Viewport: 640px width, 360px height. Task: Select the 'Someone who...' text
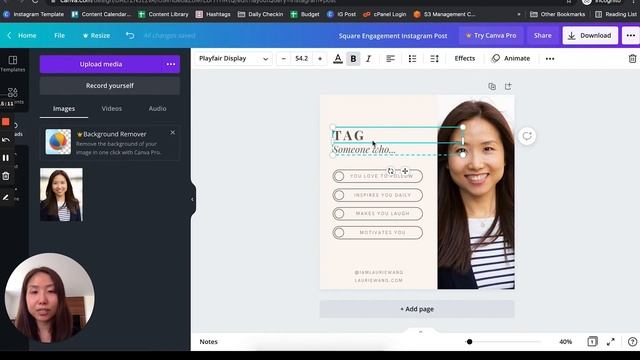(x=364, y=149)
